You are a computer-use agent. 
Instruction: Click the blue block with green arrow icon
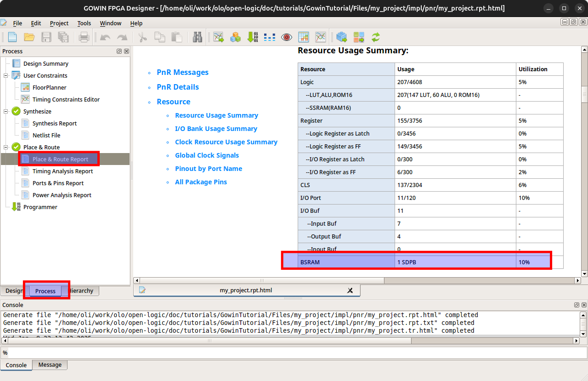click(x=342, y=37)
